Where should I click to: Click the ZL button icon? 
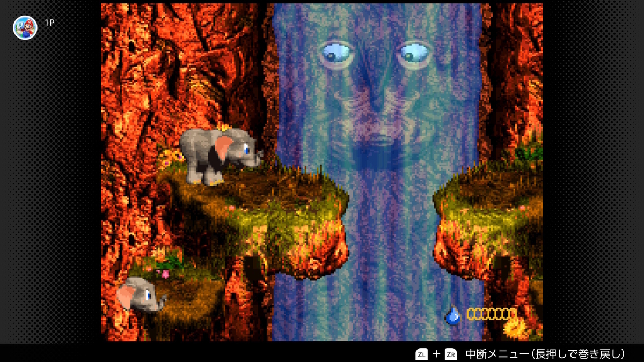(422, 354)
